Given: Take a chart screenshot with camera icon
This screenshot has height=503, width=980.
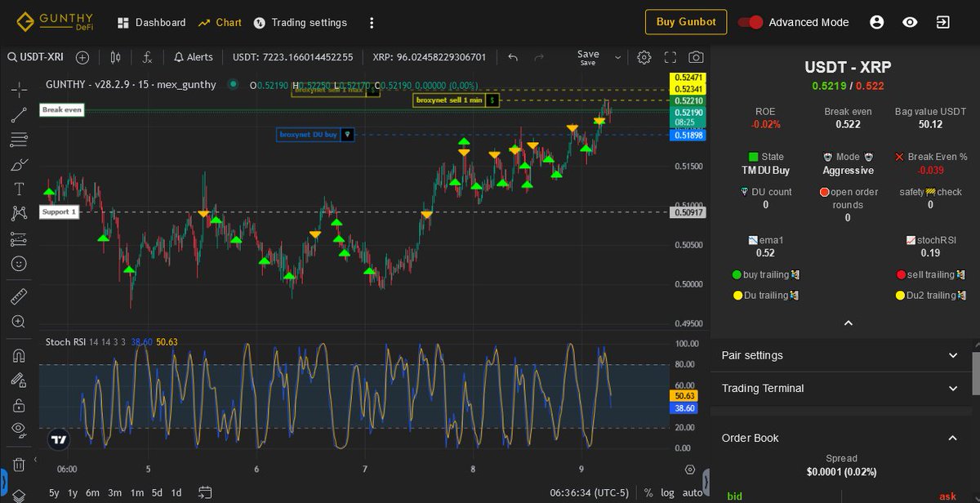Looking at the screenshot, I should [x=696, y=57].
